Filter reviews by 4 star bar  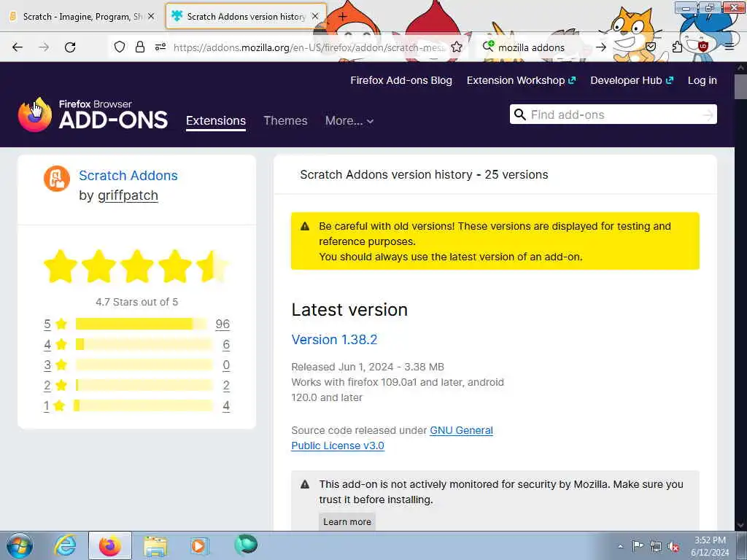coord(144,344)
